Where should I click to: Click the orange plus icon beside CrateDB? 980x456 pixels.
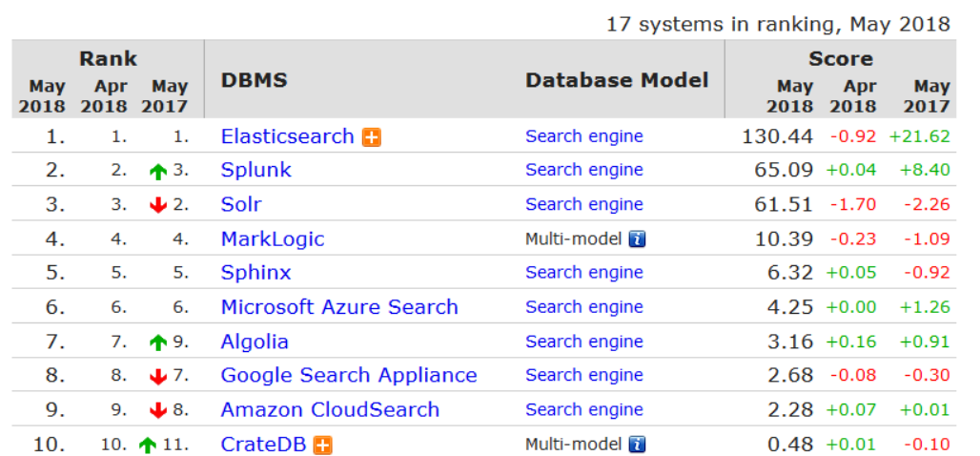[x=323, y=445]
